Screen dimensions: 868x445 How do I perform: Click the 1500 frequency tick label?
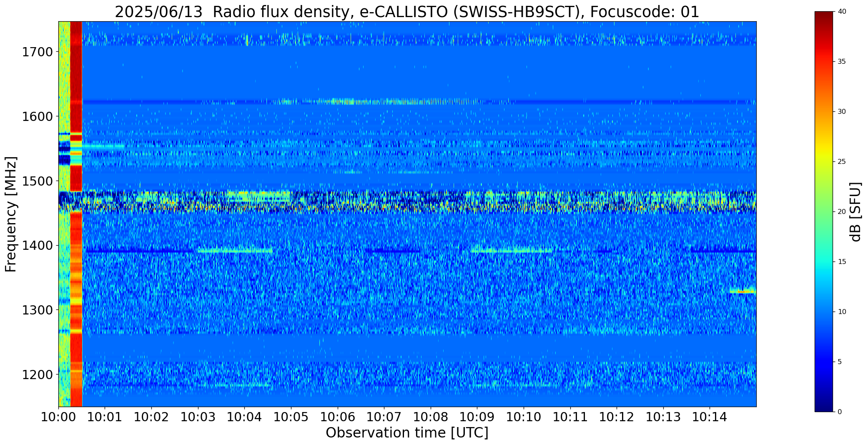(37, 181)
